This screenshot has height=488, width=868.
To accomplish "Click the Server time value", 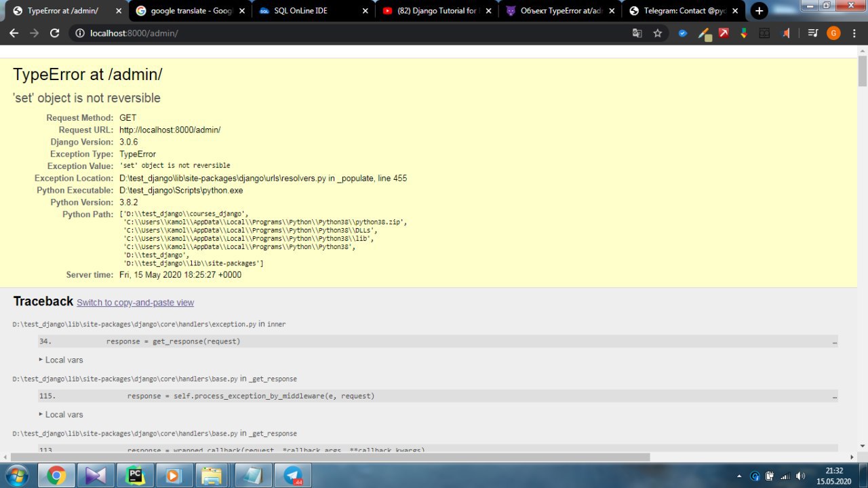I will pyautogui.click(x=180, y=275).
